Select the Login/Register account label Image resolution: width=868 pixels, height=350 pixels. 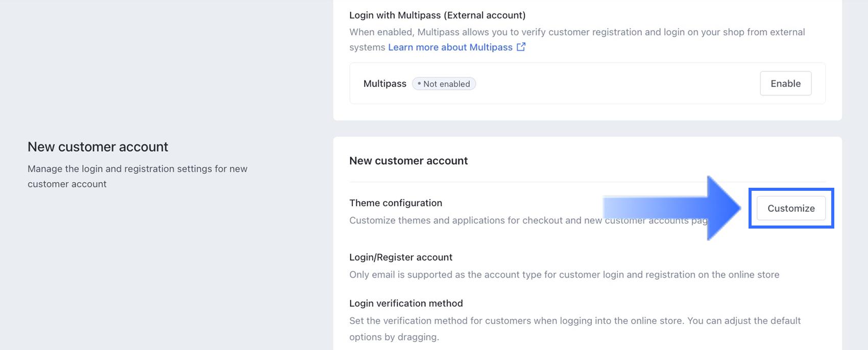click(401, 257)
